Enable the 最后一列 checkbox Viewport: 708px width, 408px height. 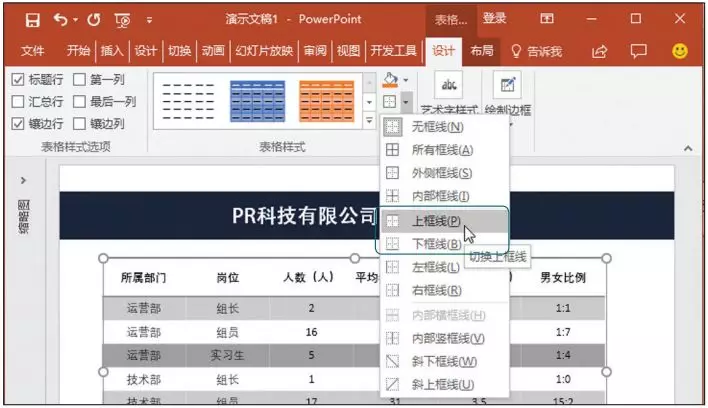79,102
